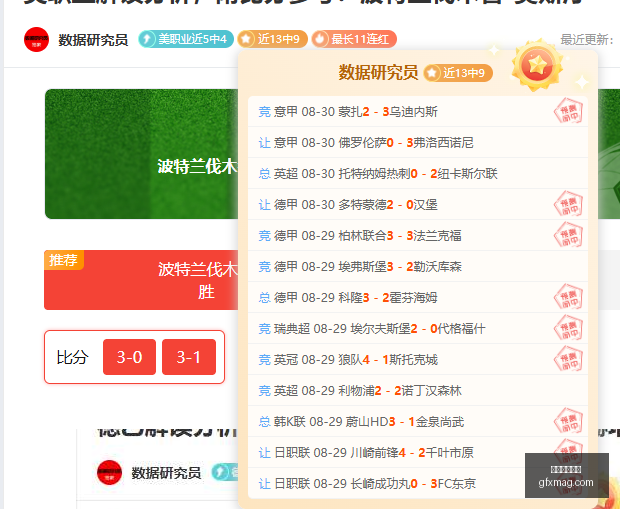The image size is (620, 509).
Task: Select the 3-1 score prediction
Action: [x=189, y=357]
